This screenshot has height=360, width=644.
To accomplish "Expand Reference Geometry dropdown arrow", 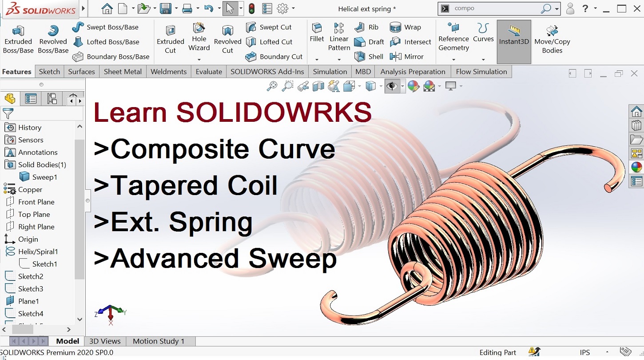I will (x=453, y=60).
